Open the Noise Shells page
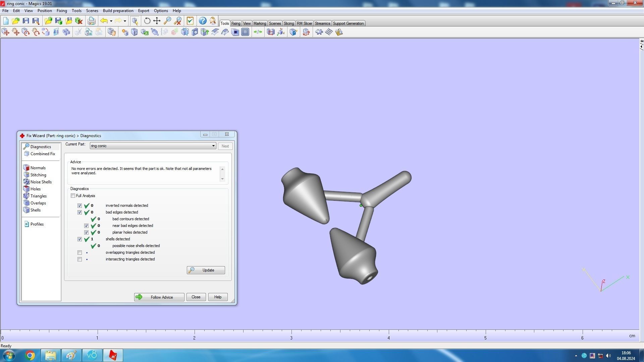The width and height of the screenshot is (644, 362). (41, 182)
